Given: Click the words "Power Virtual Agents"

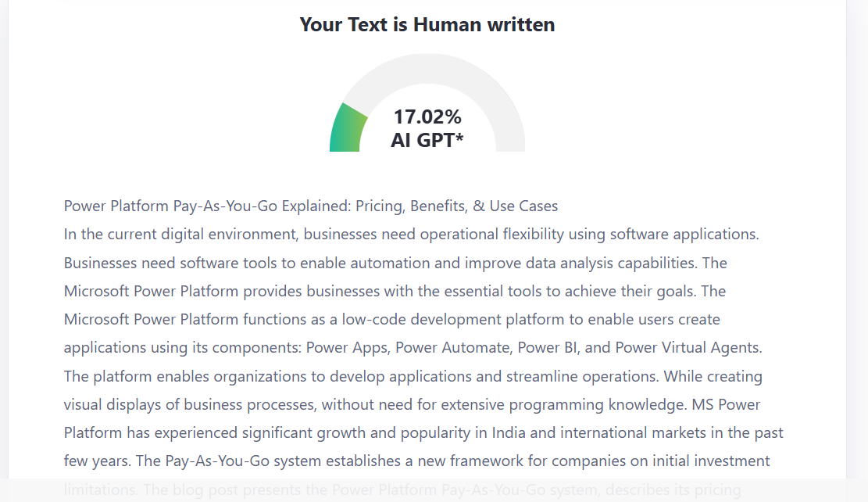Looking at the screenshot, I should tap(688, 348).
